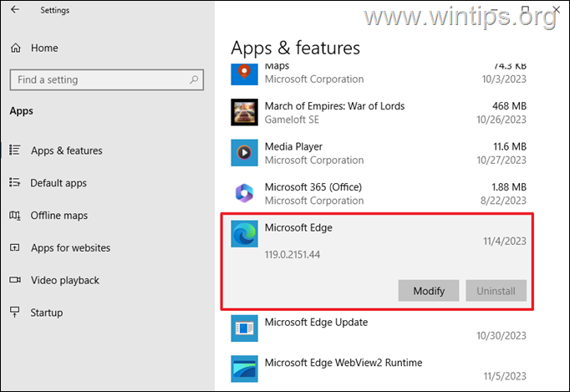This screenshot has height=392, width=570.
Task: Click the 8/22/2023 install date
Action: [503, 201]
